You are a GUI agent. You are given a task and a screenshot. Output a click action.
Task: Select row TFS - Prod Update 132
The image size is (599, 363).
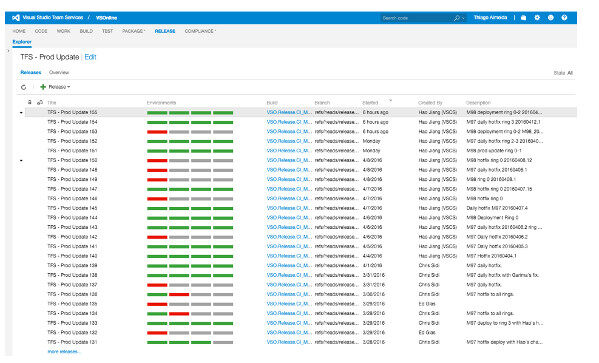(301, 332)
